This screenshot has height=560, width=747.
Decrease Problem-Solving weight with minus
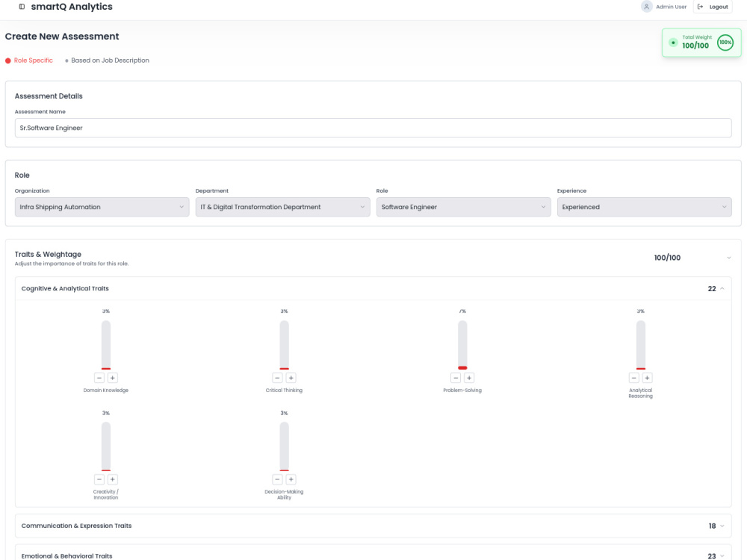(x=456, y=378)
